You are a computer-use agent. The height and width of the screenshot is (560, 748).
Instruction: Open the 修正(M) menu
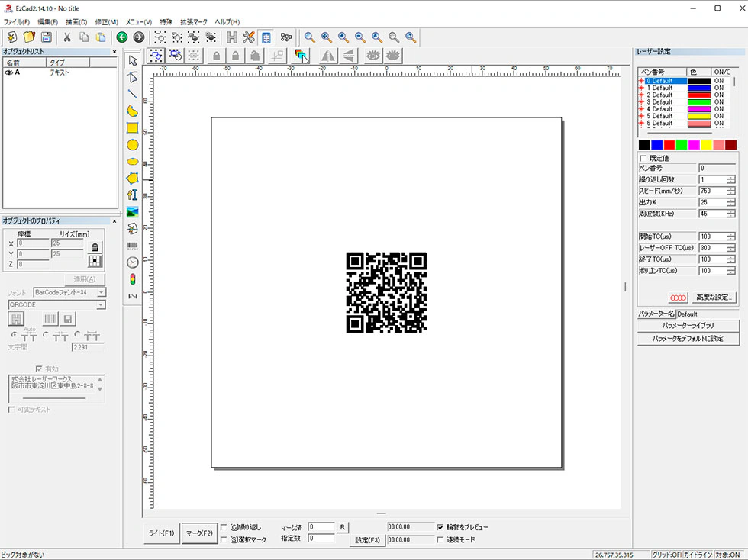[106, 22]
